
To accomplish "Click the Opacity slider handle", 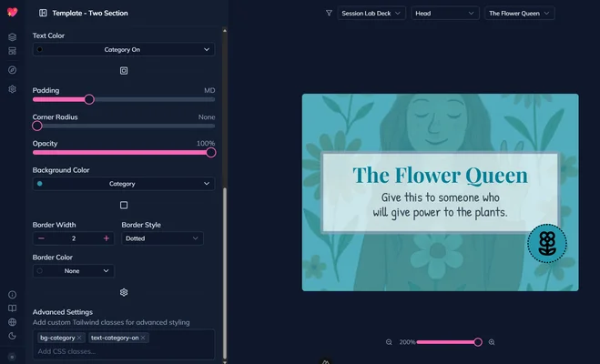I will 211,153.
